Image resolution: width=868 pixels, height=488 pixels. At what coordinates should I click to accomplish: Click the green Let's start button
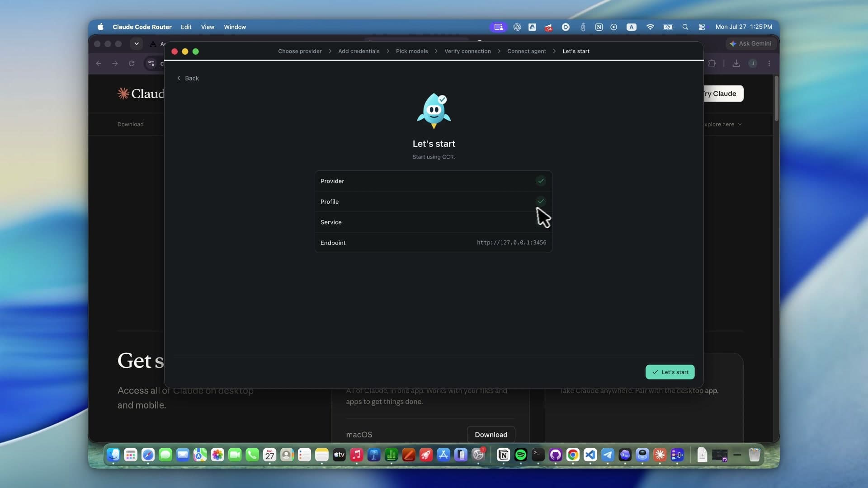pos(670,372)
